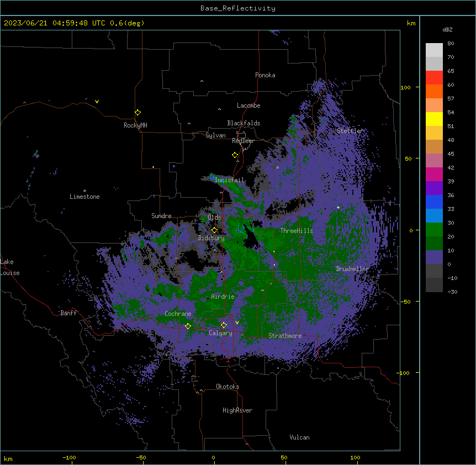The height and width of the screenshot is (465, 476).
Task: Select the dark green 10-20 dBZ swatch
Action: click(434, 244)
